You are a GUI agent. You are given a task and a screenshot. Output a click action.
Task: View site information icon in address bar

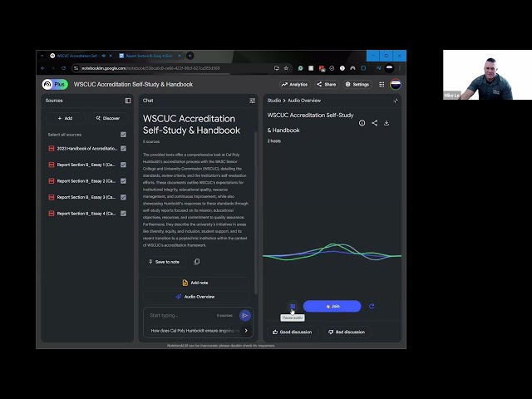coord(76,68)
